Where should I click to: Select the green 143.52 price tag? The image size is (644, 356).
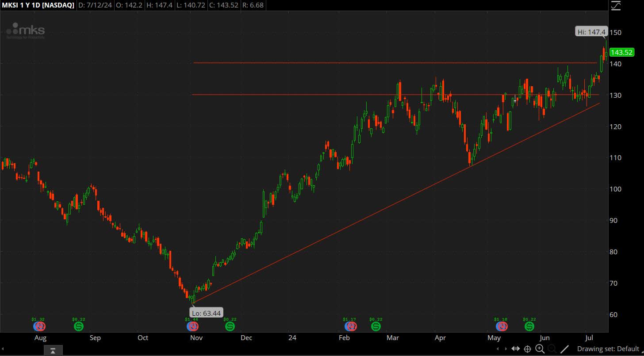[622, 52]
